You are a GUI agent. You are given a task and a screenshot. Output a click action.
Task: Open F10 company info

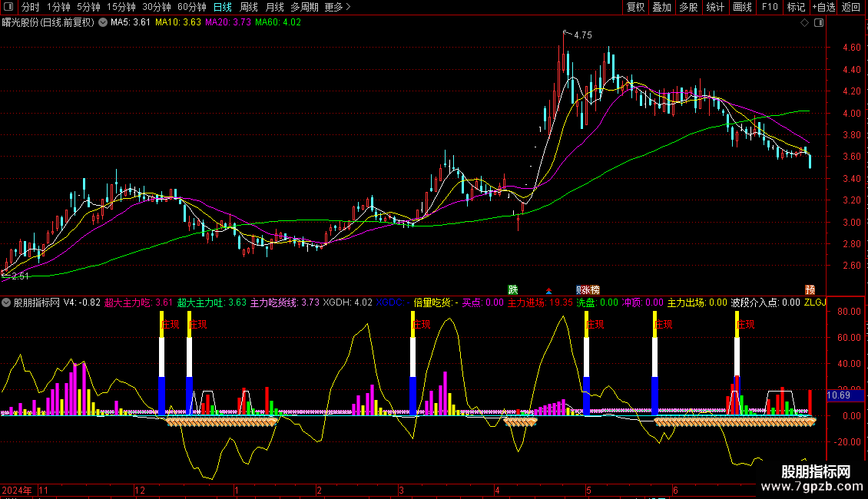770,7
